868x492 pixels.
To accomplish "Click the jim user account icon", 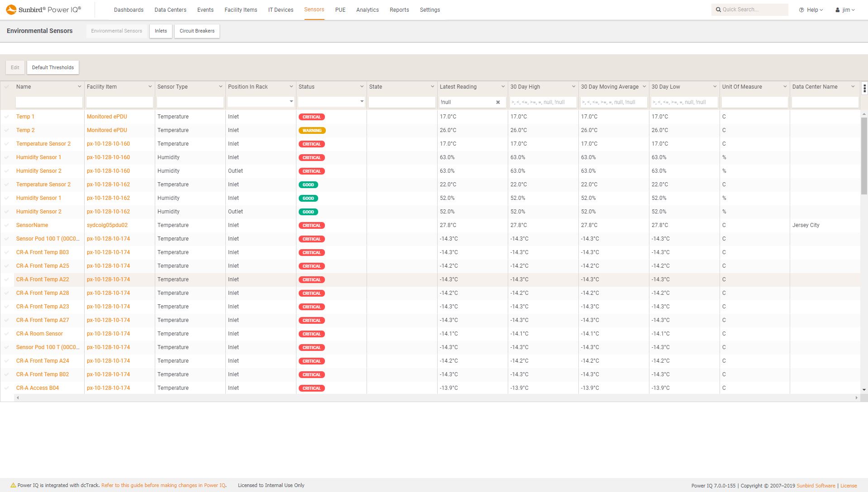I will point(837,9).
